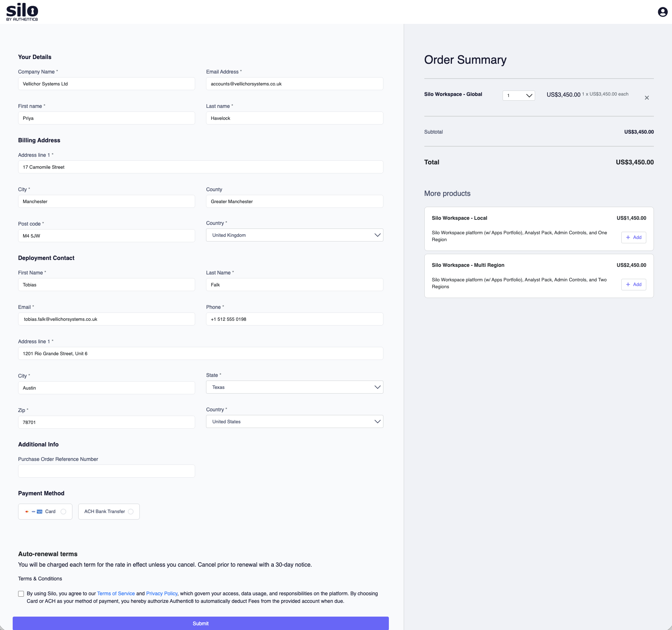Click the Subtotal amount US$3,450.00
Image resolution: width=672 pixels, height=630 pixels.
(x=639, y=132)
